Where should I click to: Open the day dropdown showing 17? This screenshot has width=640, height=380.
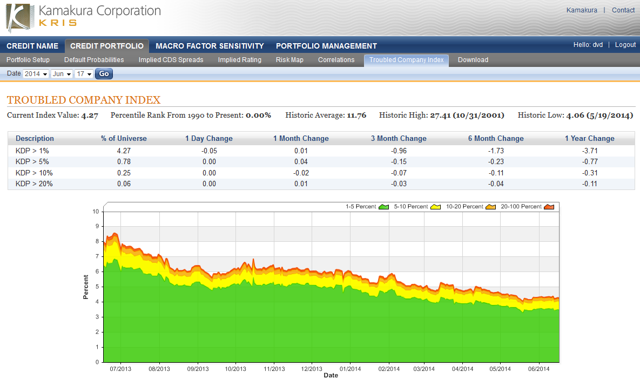point(84,74)
